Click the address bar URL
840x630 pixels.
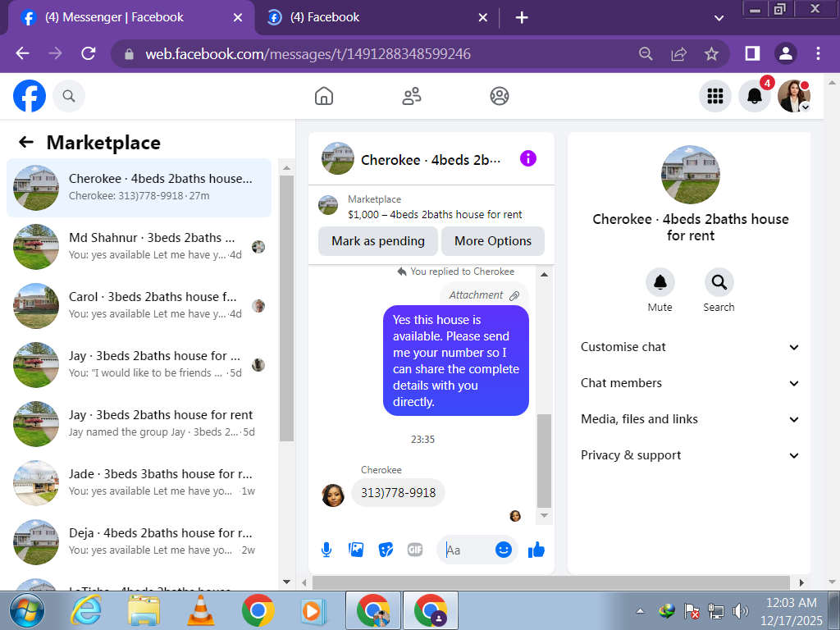point(308,53)
